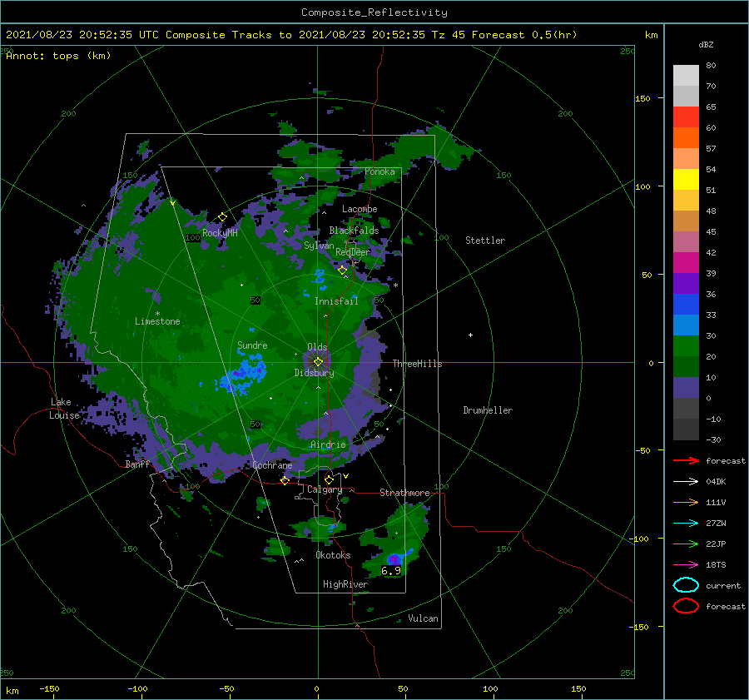Click the Sundre city label
This screenshot has height=700, width=749.
tap(252, 345)
